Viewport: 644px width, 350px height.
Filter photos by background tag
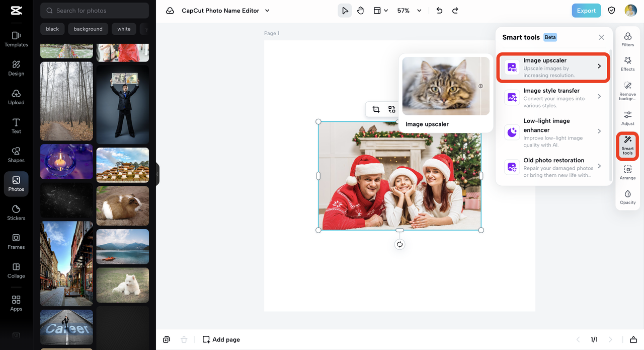click(x=88, y=29)
